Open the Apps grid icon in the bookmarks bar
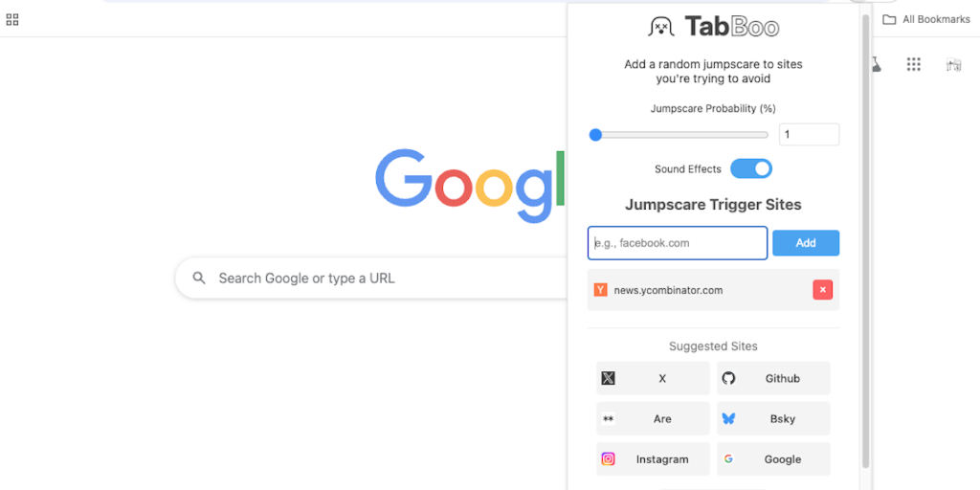The image size is (980, 490). pos(12,19)
